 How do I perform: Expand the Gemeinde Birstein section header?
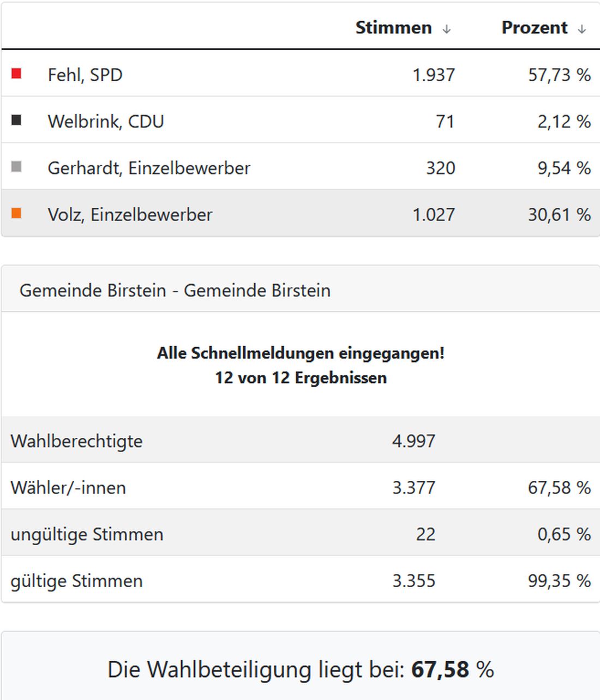tap(176, 290)
